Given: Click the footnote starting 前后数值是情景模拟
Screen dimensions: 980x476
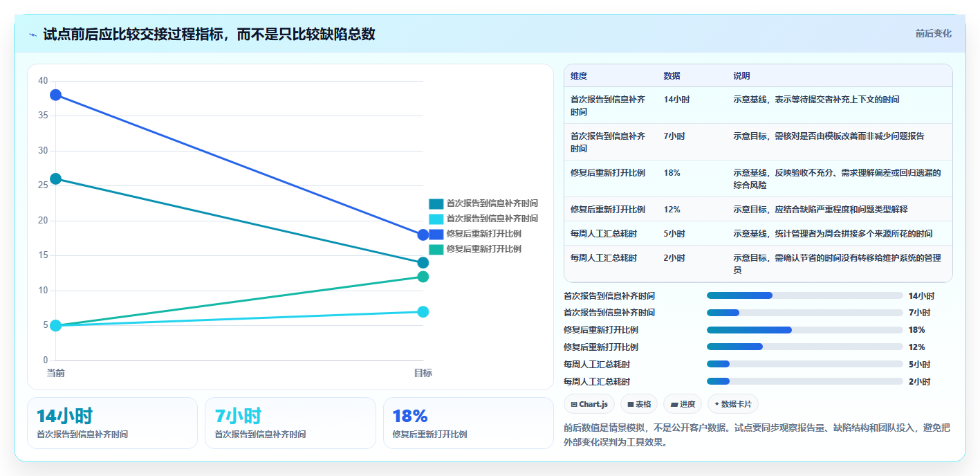Looking at the screenshot, I should tap(757, 435).
